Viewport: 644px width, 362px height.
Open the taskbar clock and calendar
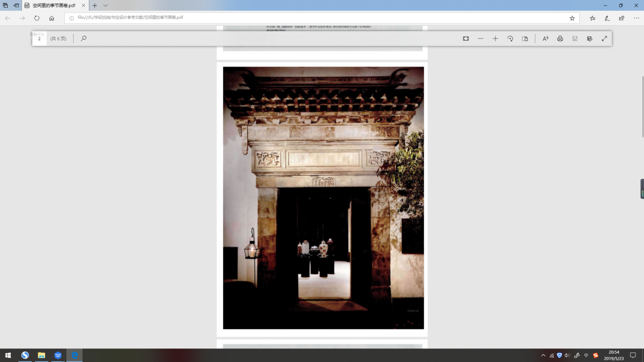pyautogui.click(x=614, y=355)
